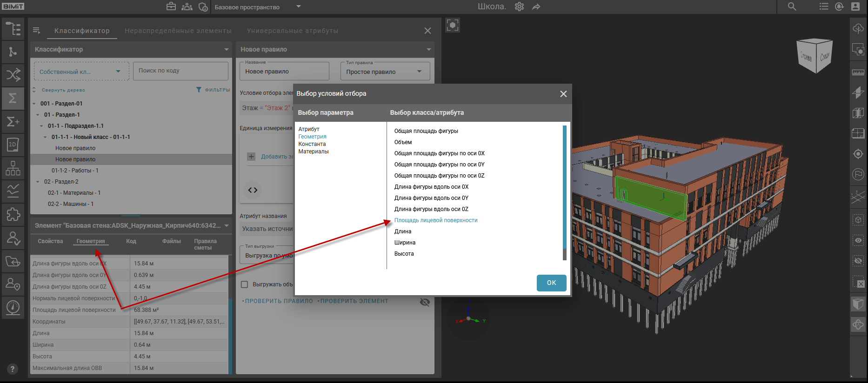Image resolution: width=868 pixels, height=383 pixels.
Task: Click the hide-selected eye icon in right toolbar
Action: pos(858,261)
